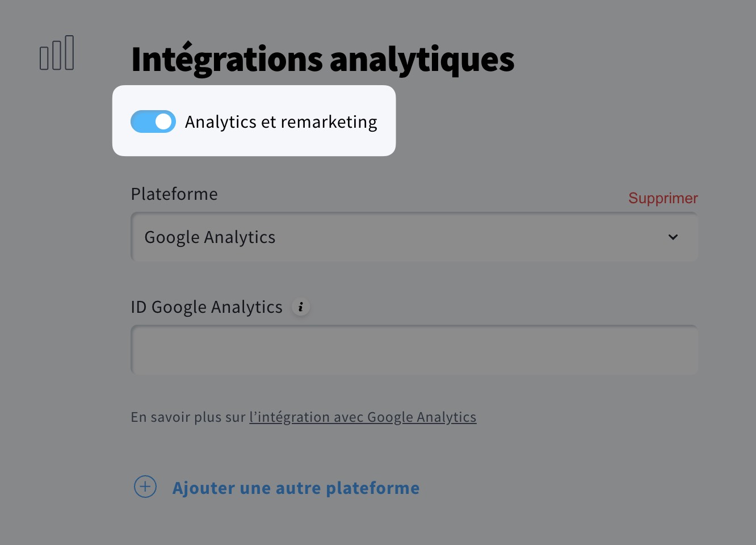Click Supprimer to remove the platform
The height and width of the screenshot is (545, 756).
663,198
